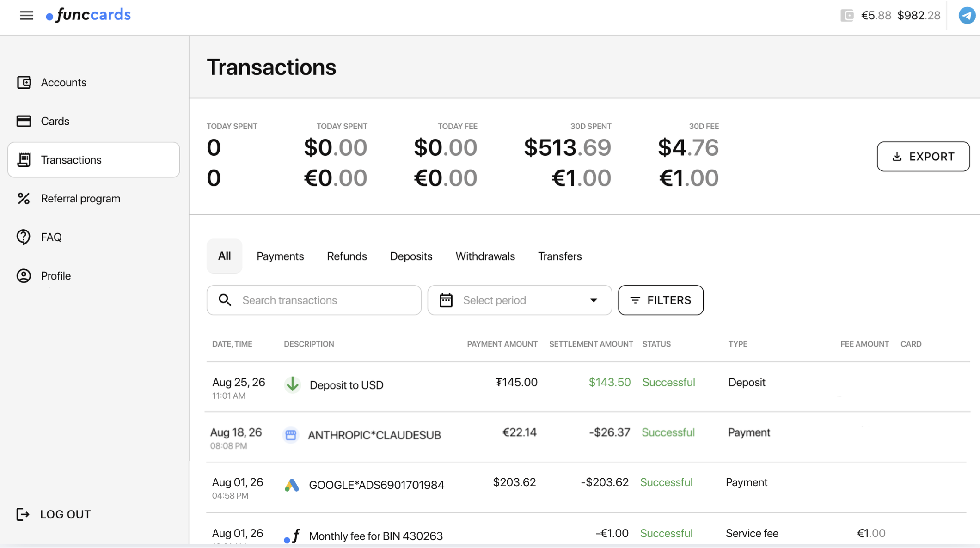Click the SETTLEMENT AMOUNT column header
980x548 pixels.
point(591,344)
